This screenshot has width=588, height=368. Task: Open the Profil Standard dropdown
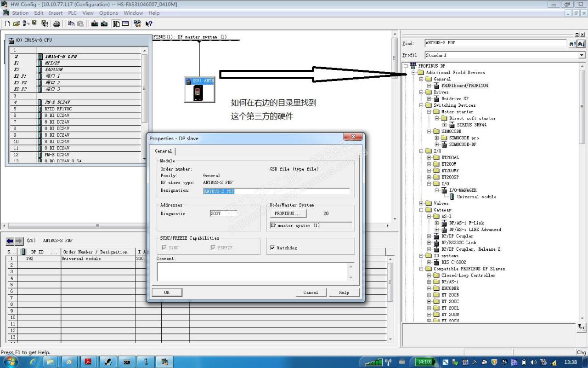pyautogui.click(x=582, y=55)
